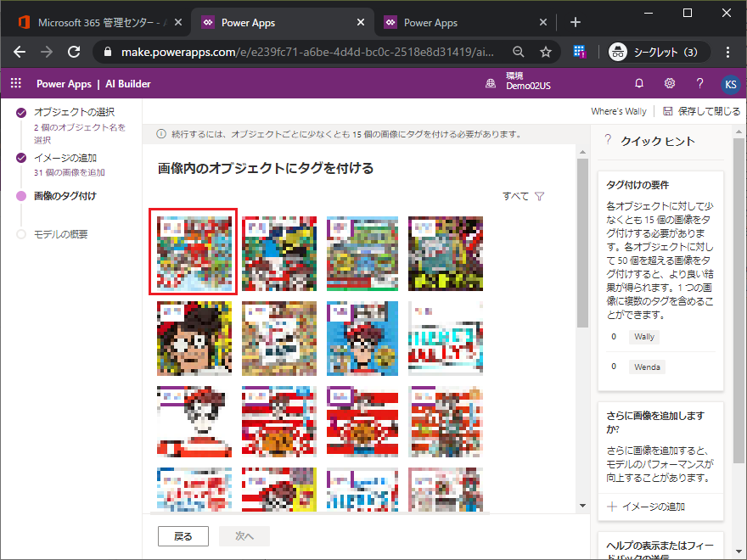
Task: Click the padlock site info icon
Action: 108,52
